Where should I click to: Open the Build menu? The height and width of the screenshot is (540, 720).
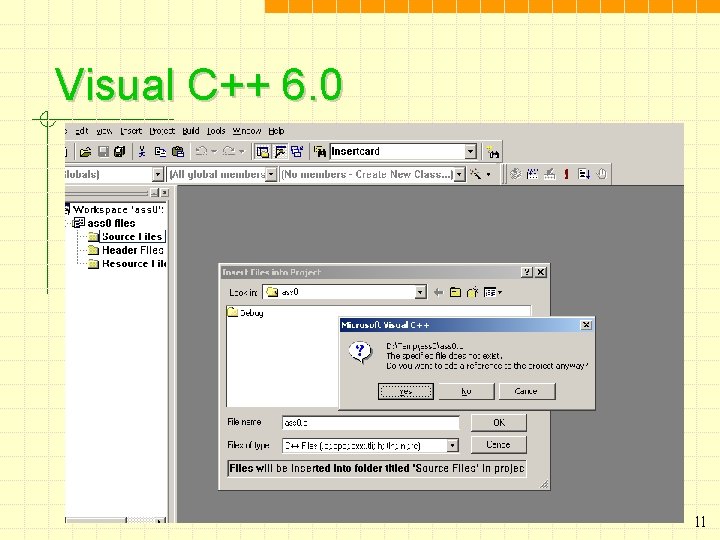pos(191,131)
